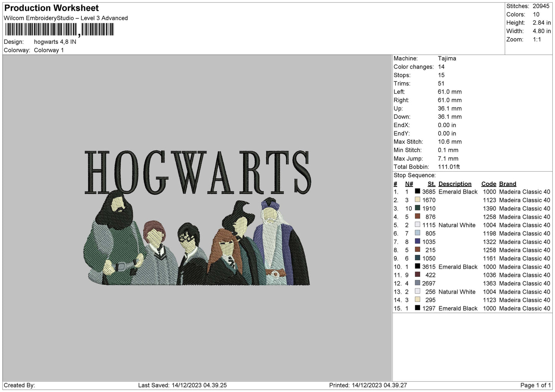Click the HOGWARTS lettering in the design
The width and height of the screenshot is (555, 392).
197,172
